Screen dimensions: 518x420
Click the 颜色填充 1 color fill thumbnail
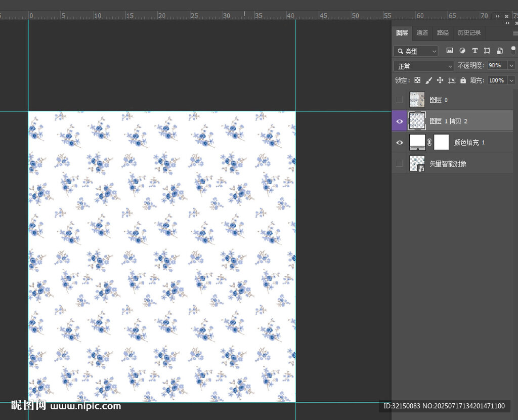pos(417,142)
